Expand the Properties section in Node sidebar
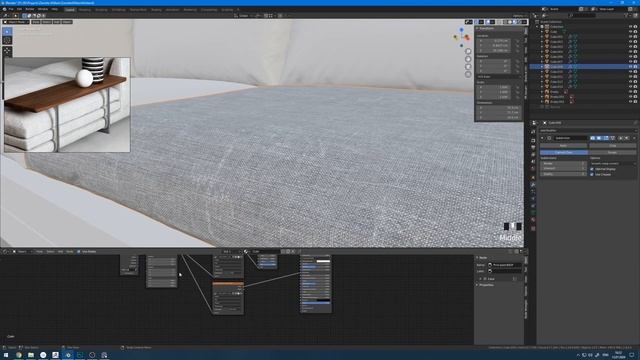The image size is (640, 360). point(477,285)
